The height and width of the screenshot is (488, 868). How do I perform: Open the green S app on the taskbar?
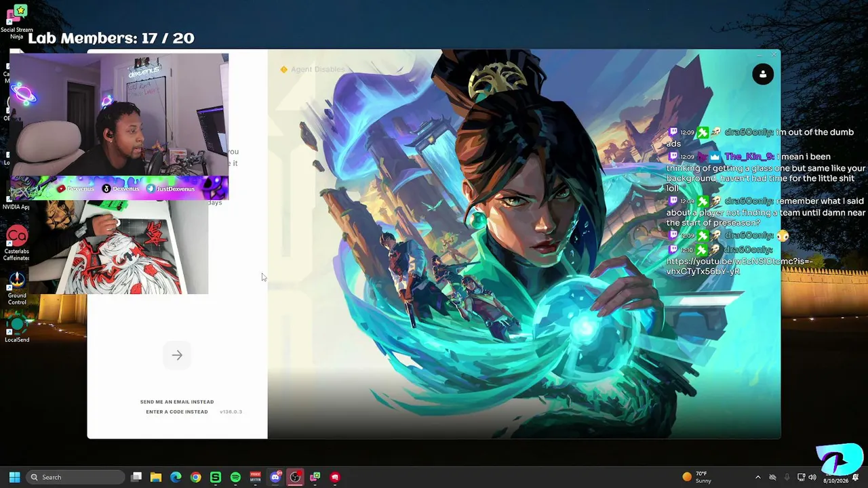point(216,477)
